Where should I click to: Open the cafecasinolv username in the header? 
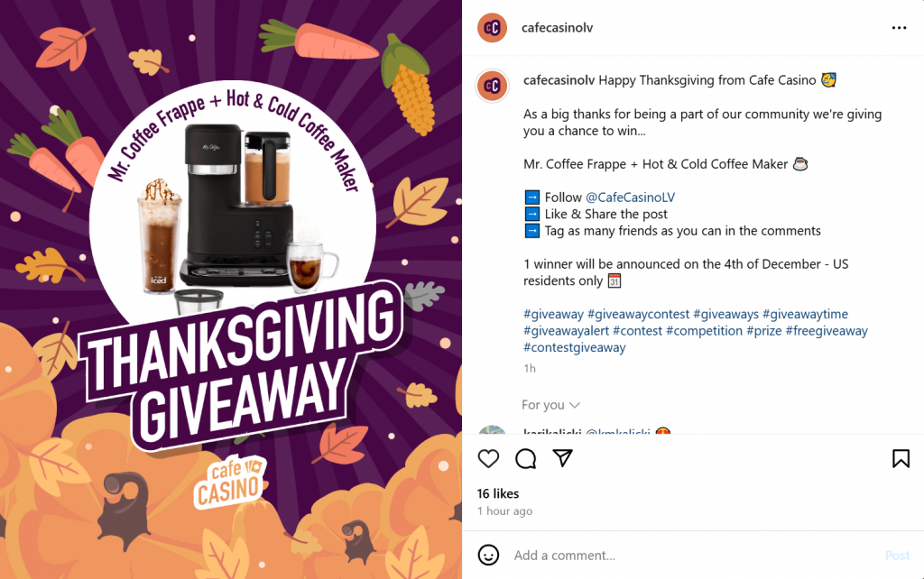[557, 28]
